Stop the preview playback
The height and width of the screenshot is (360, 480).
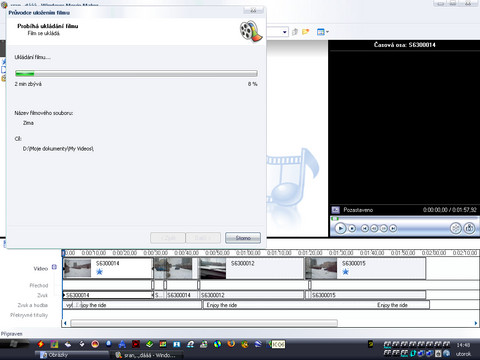352,228
